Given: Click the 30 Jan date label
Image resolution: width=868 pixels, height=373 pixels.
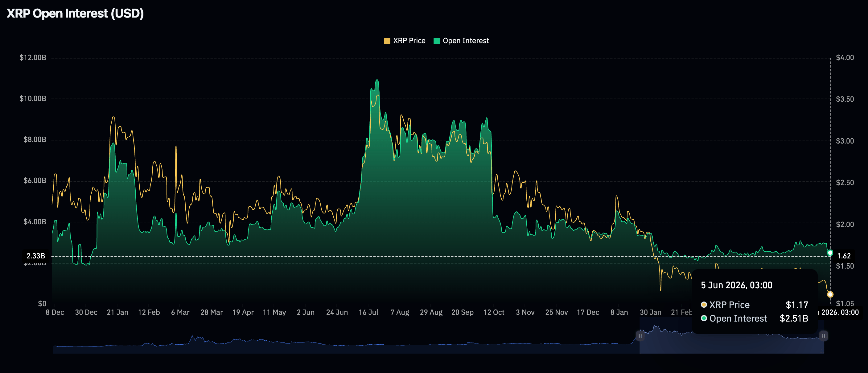Looking at the screenshot, I should [x=650, y=312].
